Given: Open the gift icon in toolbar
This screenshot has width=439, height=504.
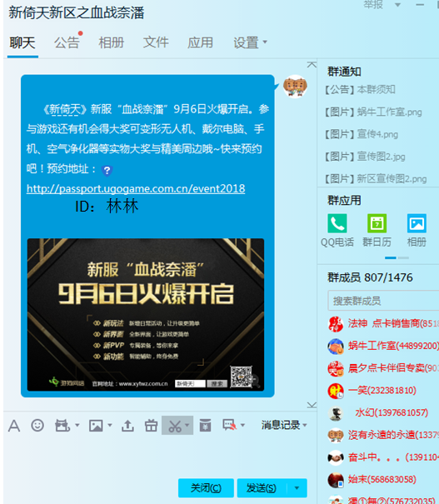Looking at the screenshot, I should click(x=151, y=426).
